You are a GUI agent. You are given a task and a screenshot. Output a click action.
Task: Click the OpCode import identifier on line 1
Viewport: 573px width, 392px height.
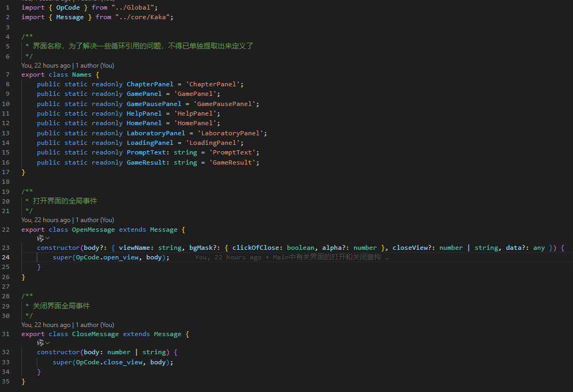[x=68, y=7]
